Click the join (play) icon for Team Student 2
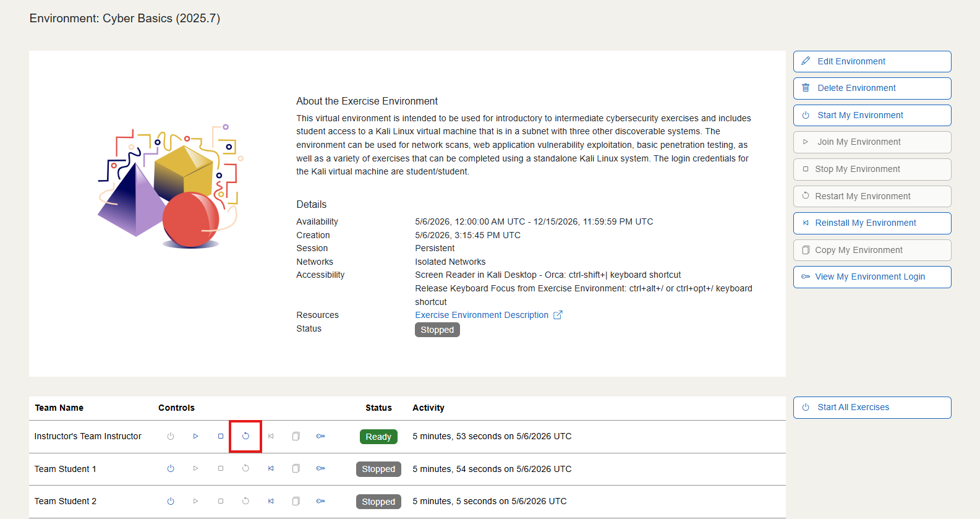Viewport: 980px width, 519px height. tap(195, 501)
